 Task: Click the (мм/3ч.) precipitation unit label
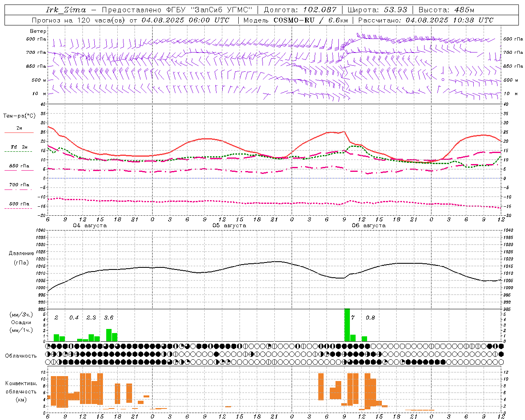(21, 315)
